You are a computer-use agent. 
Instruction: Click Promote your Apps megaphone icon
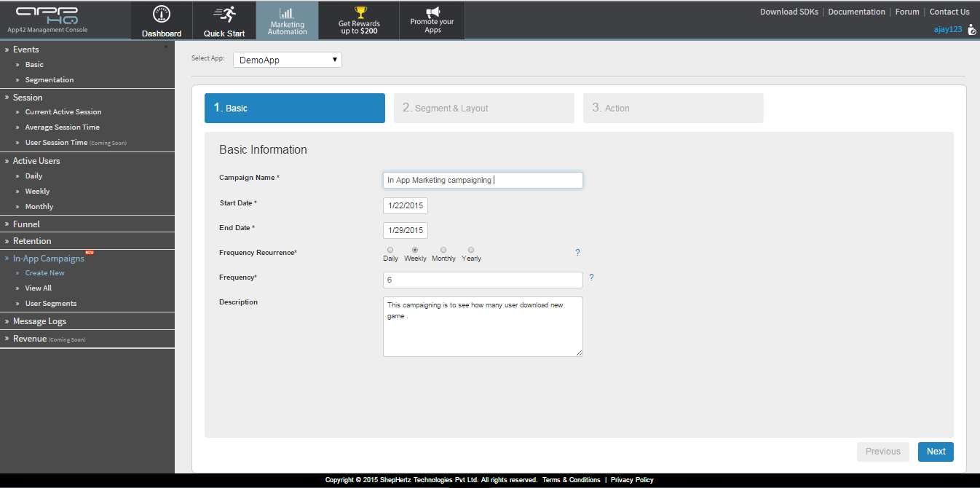432,12
